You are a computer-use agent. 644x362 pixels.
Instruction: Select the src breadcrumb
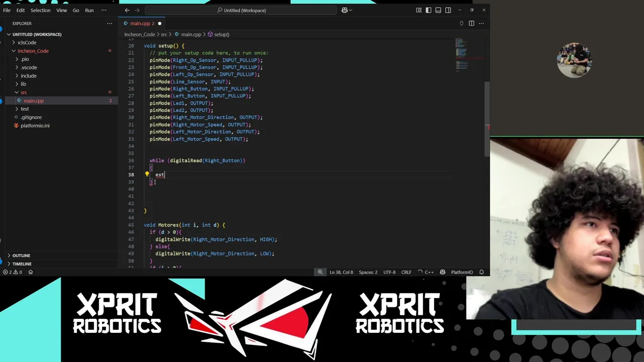pos(164,34)
